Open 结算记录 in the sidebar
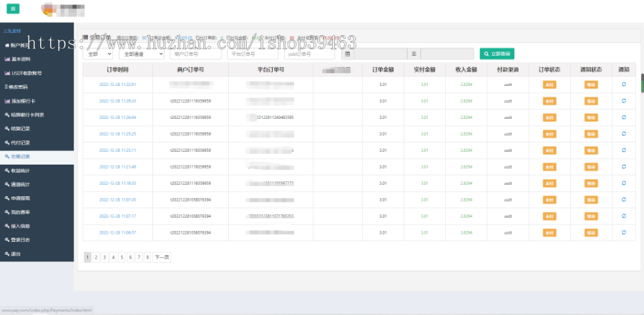Screen dimensions: 644x315 point(37,129)
